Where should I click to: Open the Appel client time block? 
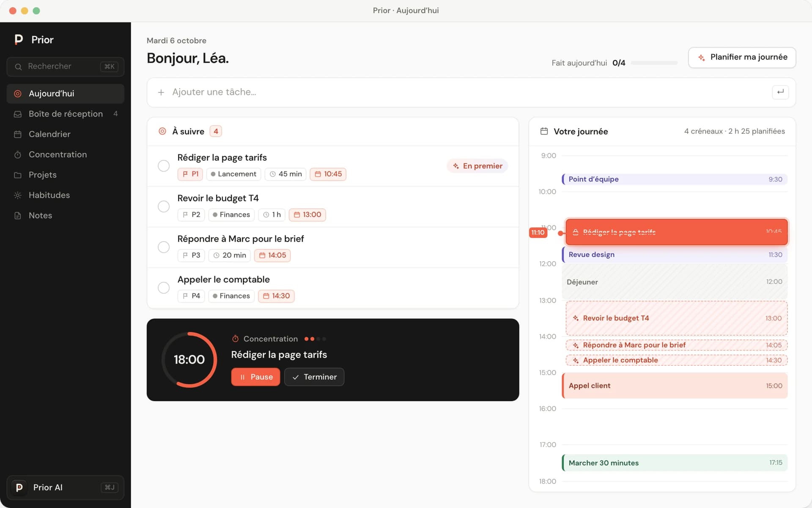pos(675,386)
